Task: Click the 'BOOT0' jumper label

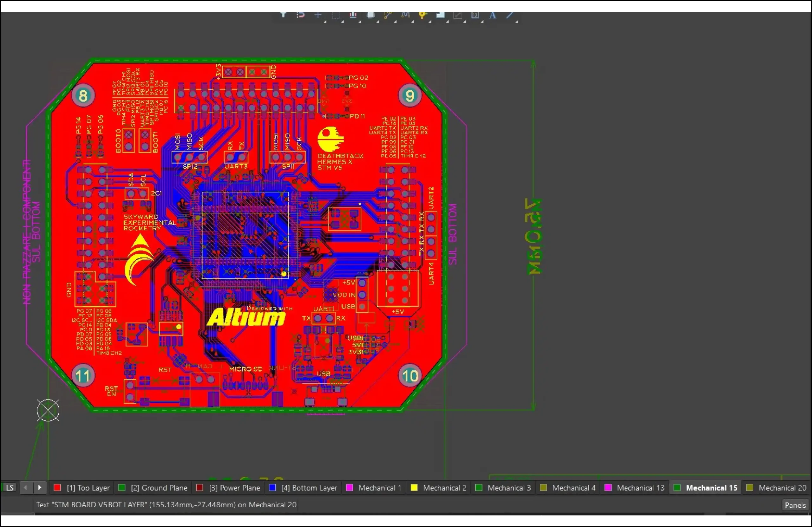Action: (118, 140)
